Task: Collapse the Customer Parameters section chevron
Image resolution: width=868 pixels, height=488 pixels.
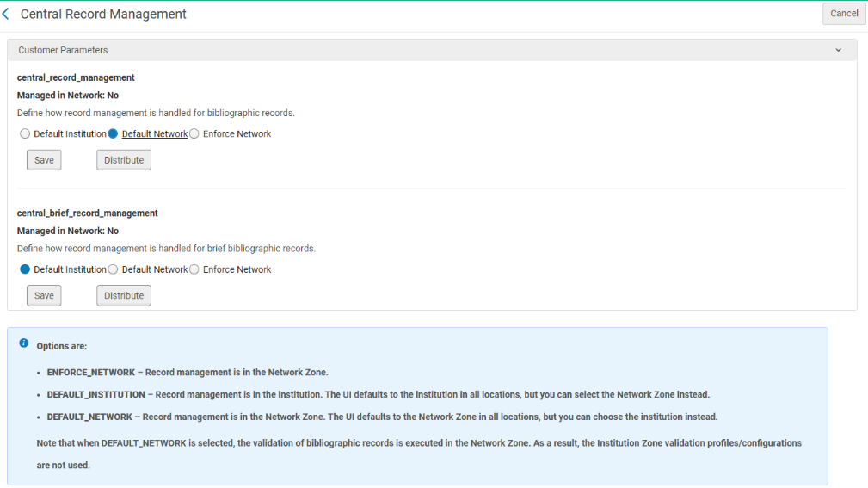Action: tap(838, 50)
